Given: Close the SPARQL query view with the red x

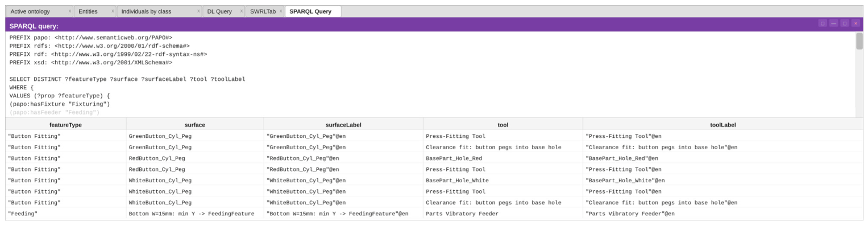Looking at the screenshot, I should click(855, 23).
